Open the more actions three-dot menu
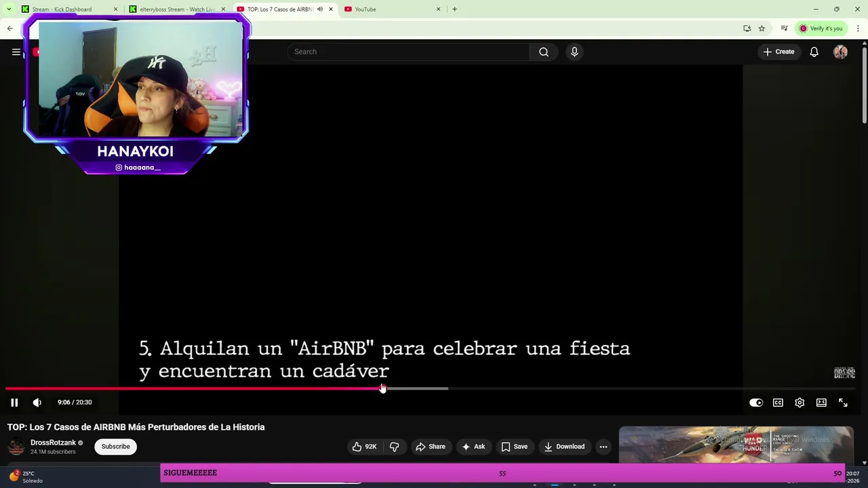The image size is (868, 488). coord(604,447)
